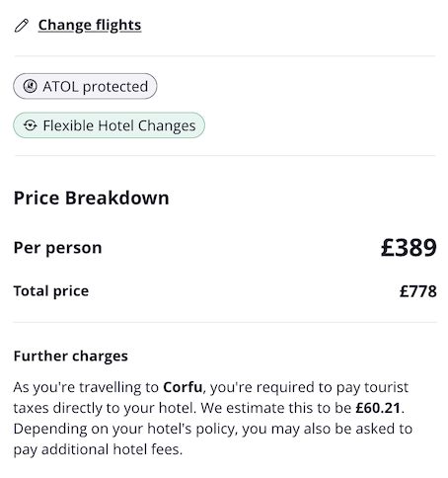Click the £389 per person price

tap(409, 248)
